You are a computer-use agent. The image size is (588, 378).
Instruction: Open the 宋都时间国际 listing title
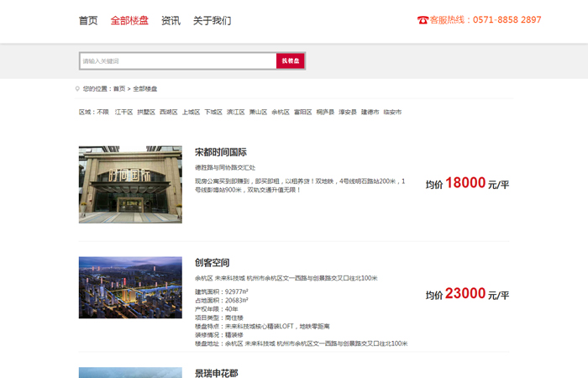[x=220, y=152]
